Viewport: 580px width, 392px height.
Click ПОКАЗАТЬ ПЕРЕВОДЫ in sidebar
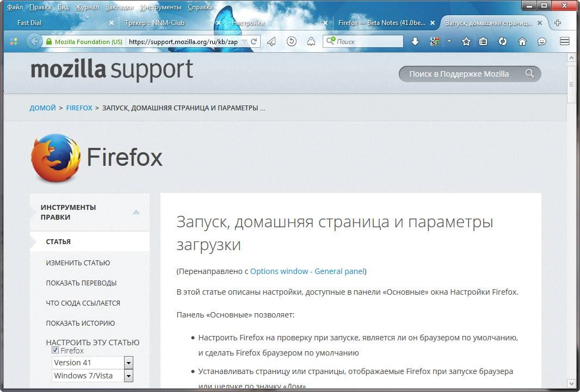click(x=81, y=283)
